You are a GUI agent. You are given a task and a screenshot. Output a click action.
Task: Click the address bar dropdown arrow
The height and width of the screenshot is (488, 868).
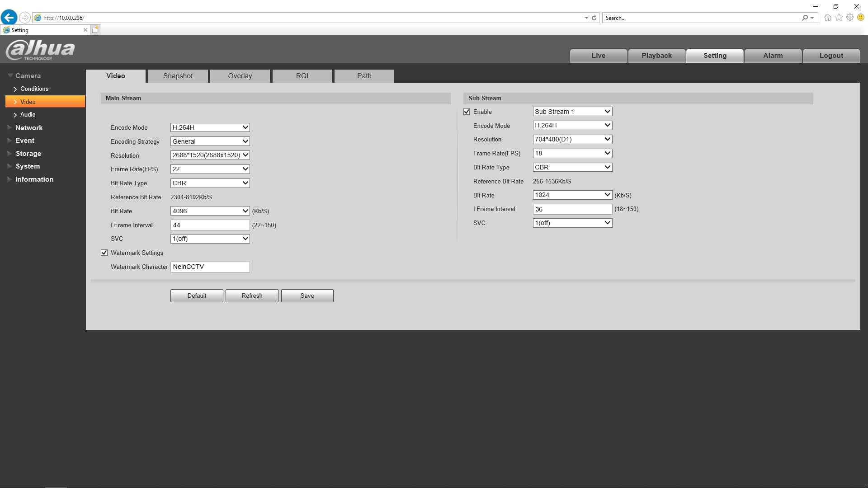click(586, 18)
